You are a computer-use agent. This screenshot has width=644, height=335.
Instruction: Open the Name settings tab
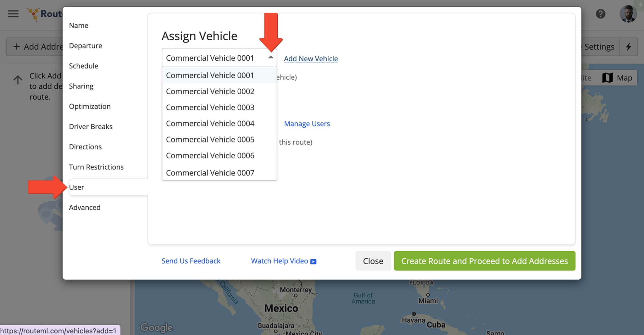point(79,25)
